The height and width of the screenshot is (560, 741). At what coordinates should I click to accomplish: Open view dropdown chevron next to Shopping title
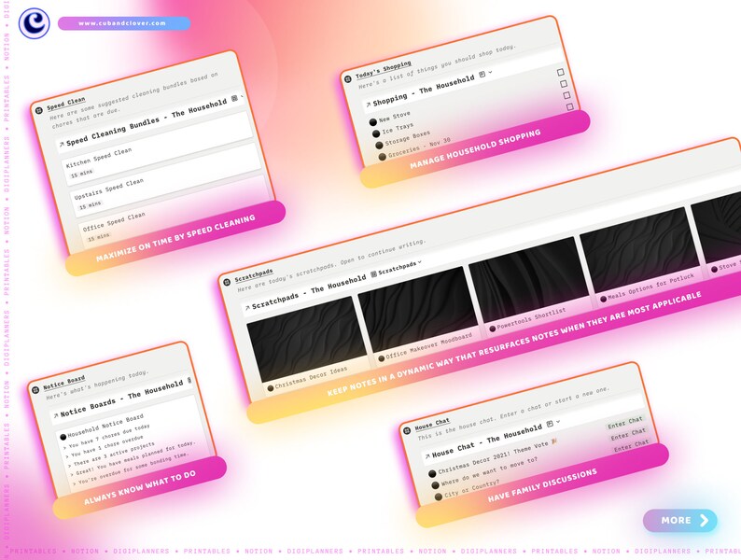491,72
